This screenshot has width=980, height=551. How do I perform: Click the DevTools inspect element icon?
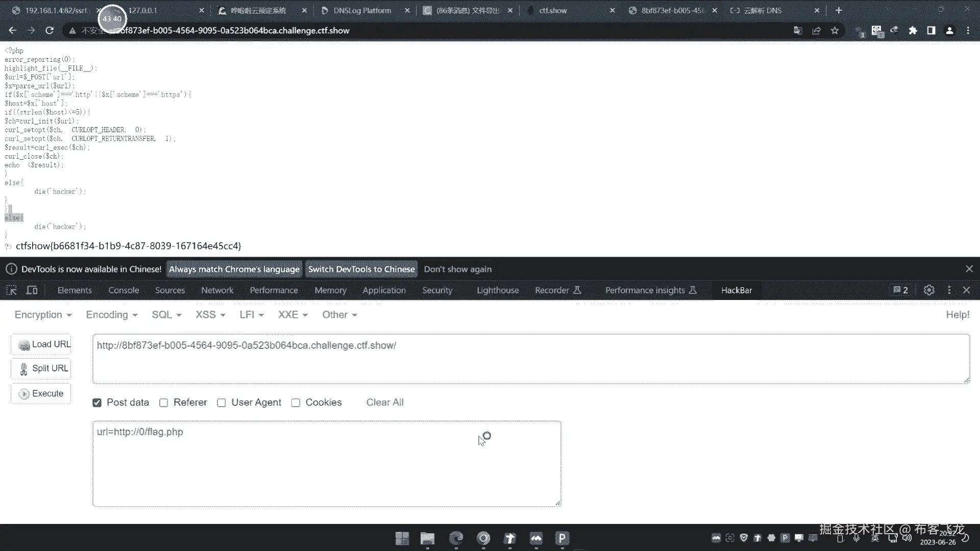tap(11, 290)
